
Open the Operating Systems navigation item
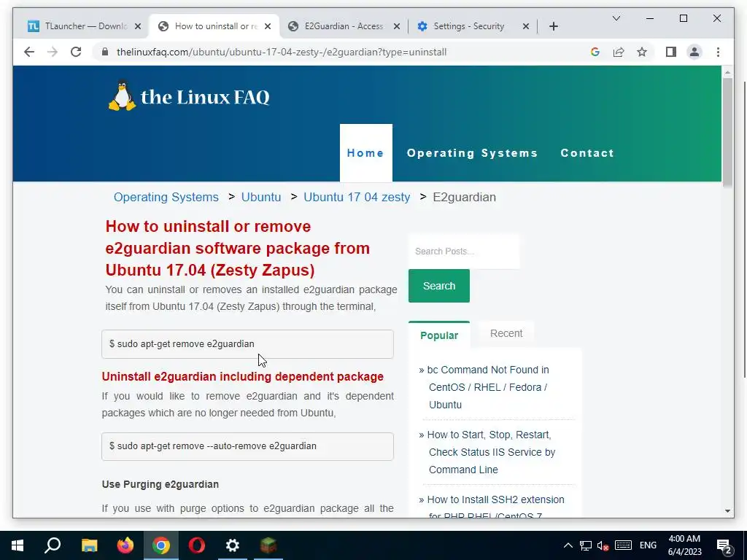tap(472, 153)
